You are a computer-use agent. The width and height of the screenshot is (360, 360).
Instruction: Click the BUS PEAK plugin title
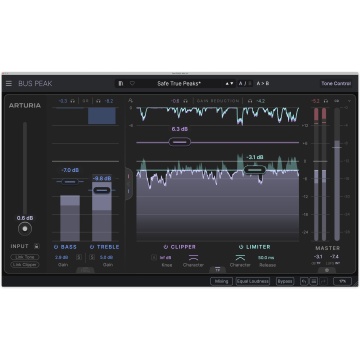click(35, 84)
